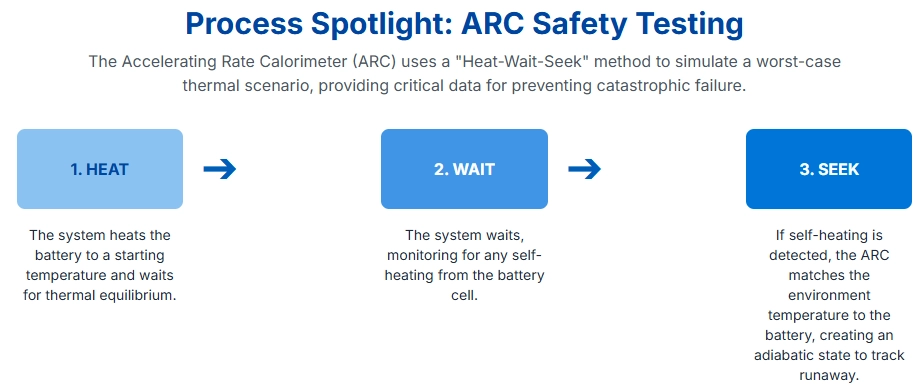Click the HEAT description starting "The system heats"

point(100,265)
